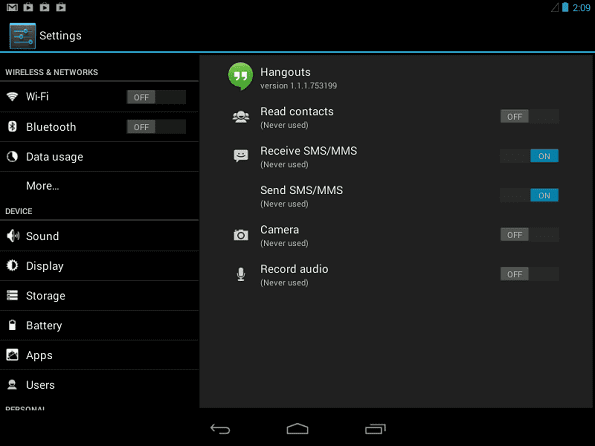Tap the Camera permission label
The height and width of the screenshot is (446, 595).
[279, 230]
